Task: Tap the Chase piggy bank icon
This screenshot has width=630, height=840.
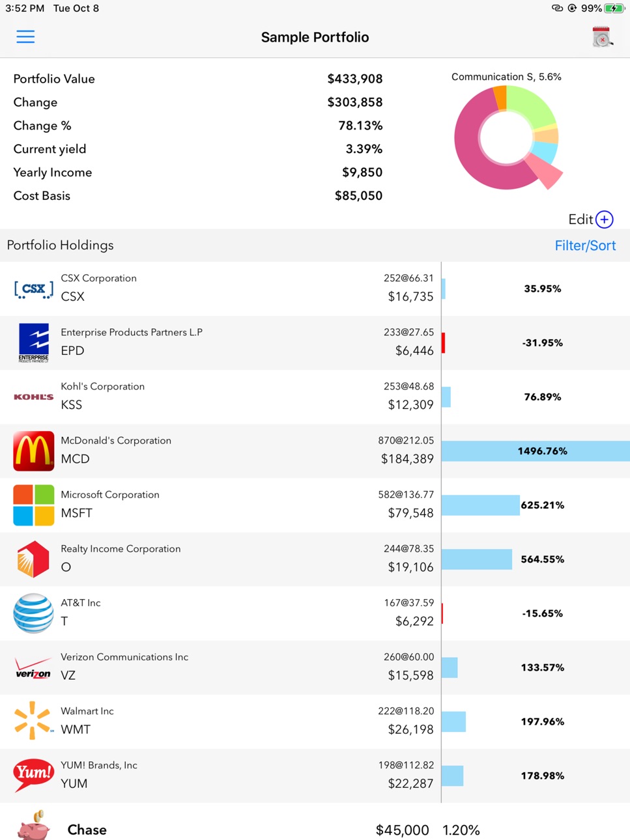Action: tap(34, 826)
